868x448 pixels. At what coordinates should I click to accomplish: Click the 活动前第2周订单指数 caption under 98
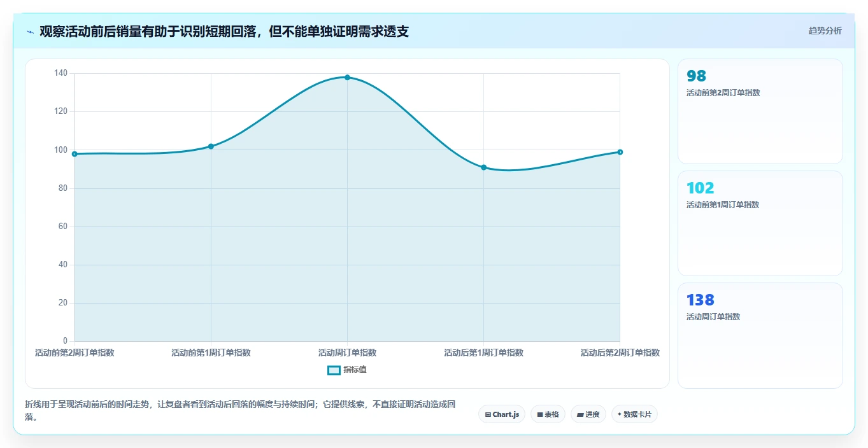pos(723,93)
